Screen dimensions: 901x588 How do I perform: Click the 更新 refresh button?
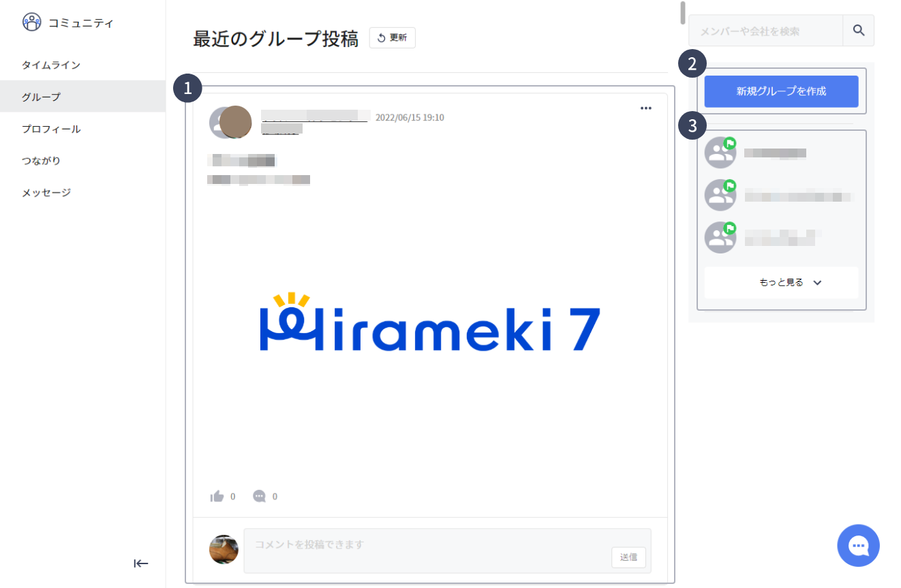392,38
